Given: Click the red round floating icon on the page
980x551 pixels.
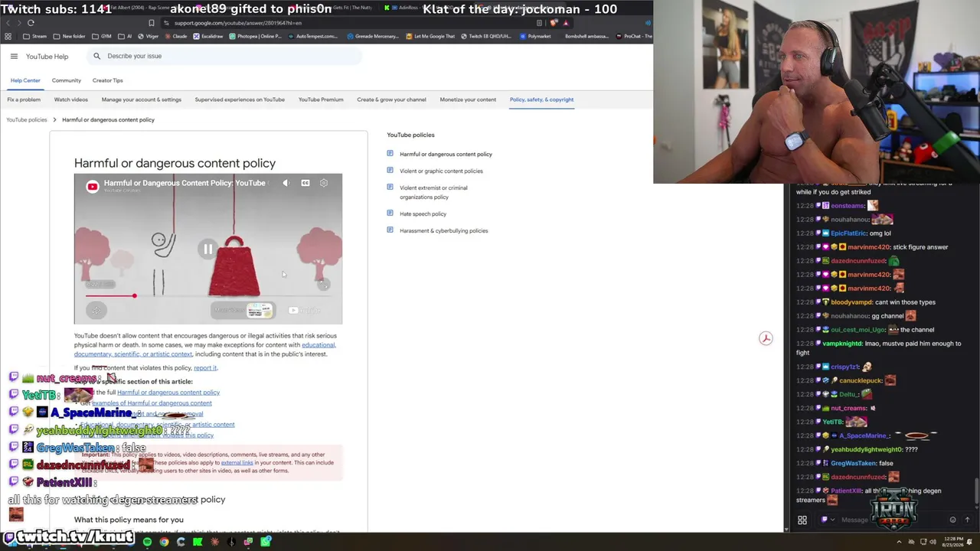Looking at the screenshot, I should (766, 338).
